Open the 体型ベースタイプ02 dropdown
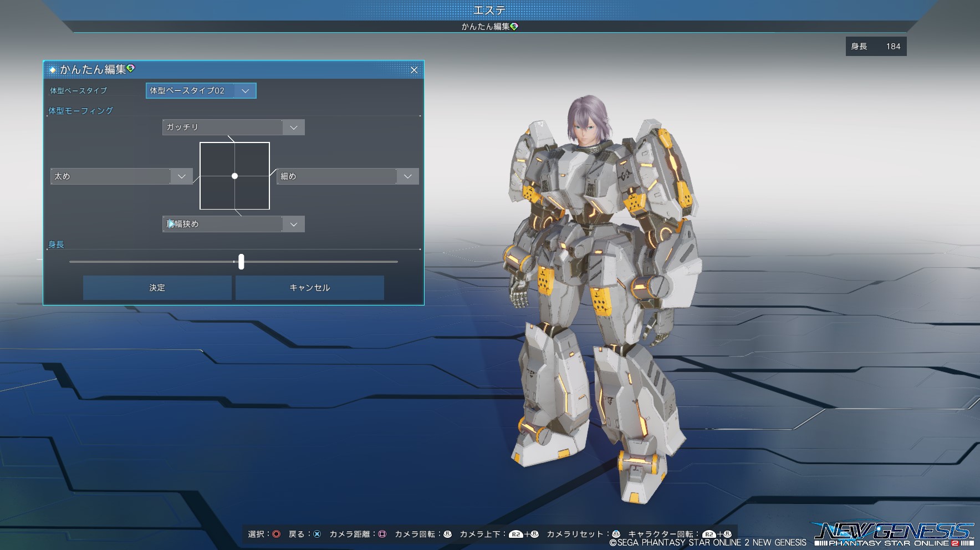Viewport: 980px width, 550px height. [201, 90]
